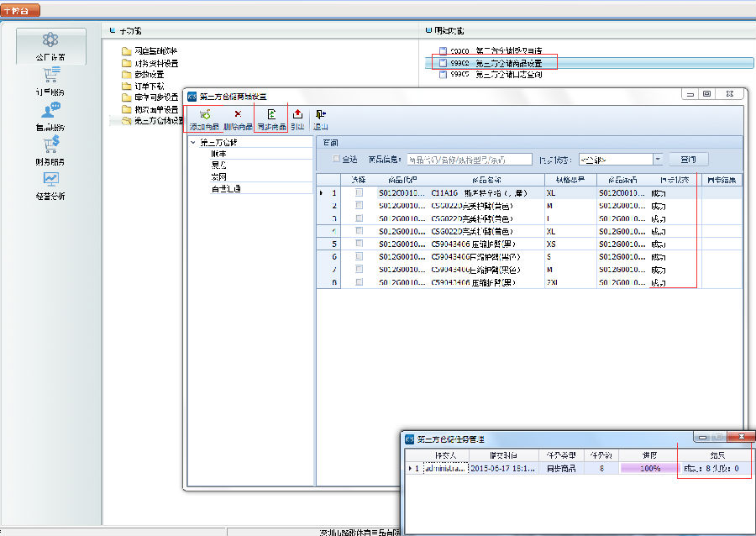Click the 添加商品 add product toolbar icon

[205, 115]
